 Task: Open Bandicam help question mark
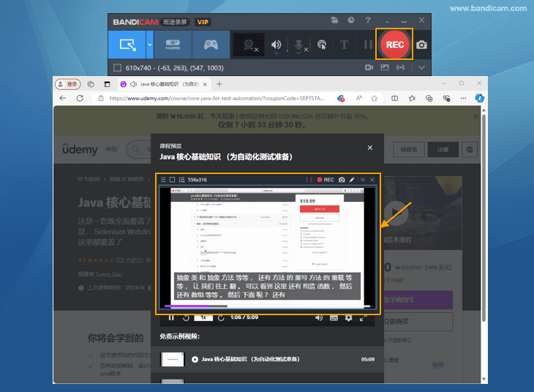368,20
